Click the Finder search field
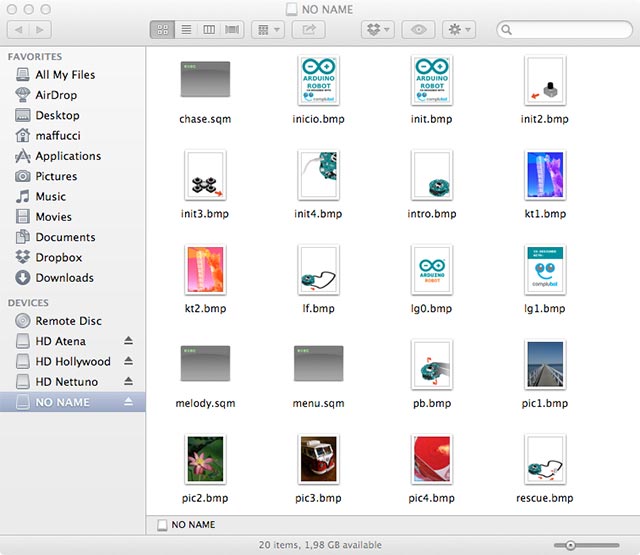This screenshot has width=640, height=555. pyautogui.click(x=565, y=30)
